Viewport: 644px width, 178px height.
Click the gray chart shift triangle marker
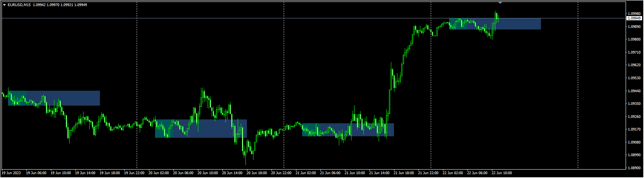pyautogui.click(x=500, y=3)
